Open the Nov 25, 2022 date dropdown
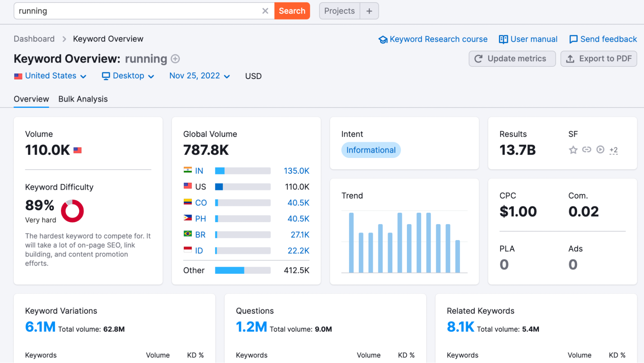The image size is (644, 363). coord(200,76)
